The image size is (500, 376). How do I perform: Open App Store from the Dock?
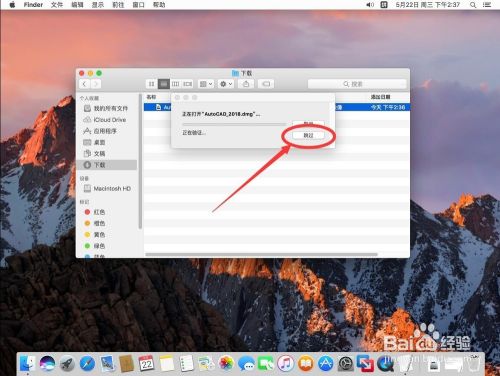326,363
